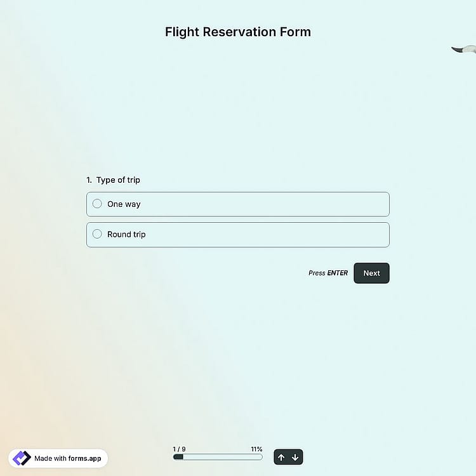Click the Next button
The image size is (476, 476).
click(x=371, y=273)
